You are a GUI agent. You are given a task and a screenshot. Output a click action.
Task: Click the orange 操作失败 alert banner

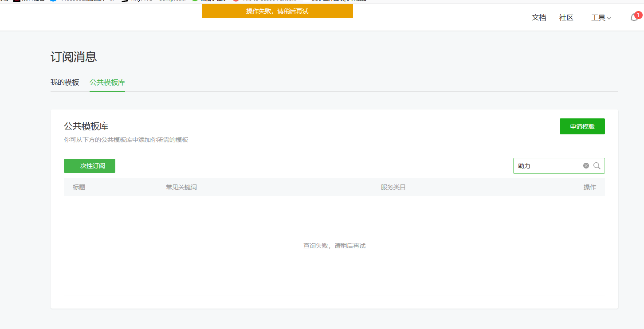click(x=278, y=11)
